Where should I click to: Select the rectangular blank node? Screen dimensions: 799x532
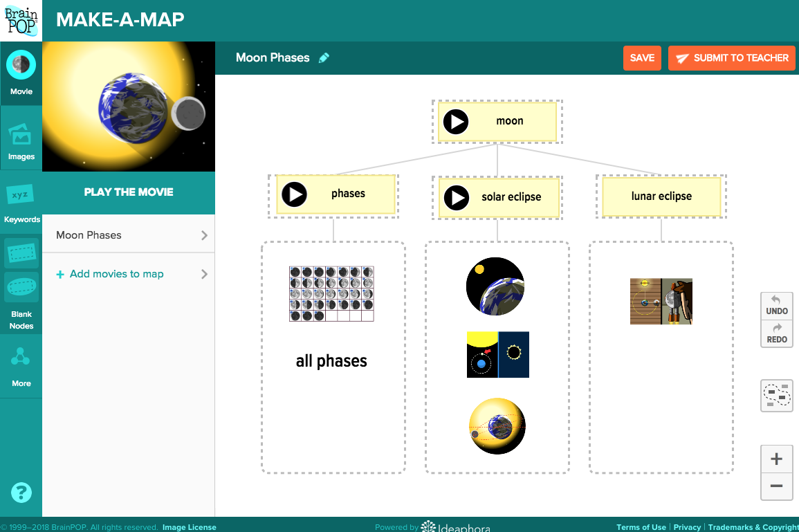(x=21, y=254)
